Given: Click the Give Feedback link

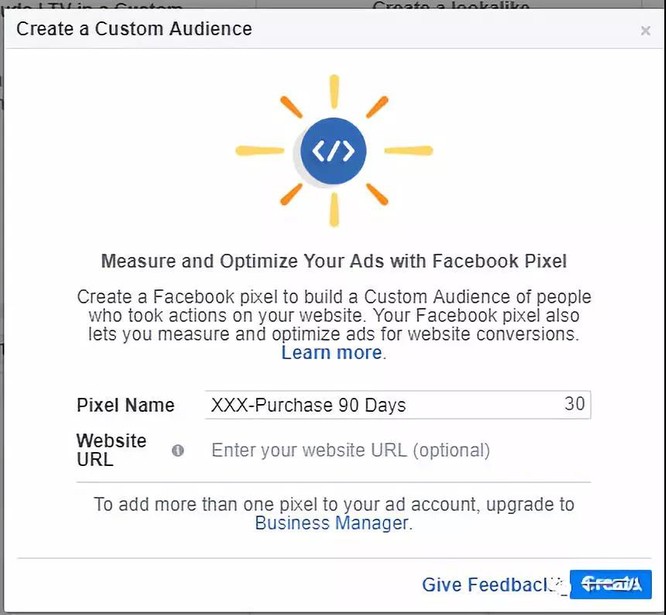Looking at the screenshot, I should pos(487,585).
